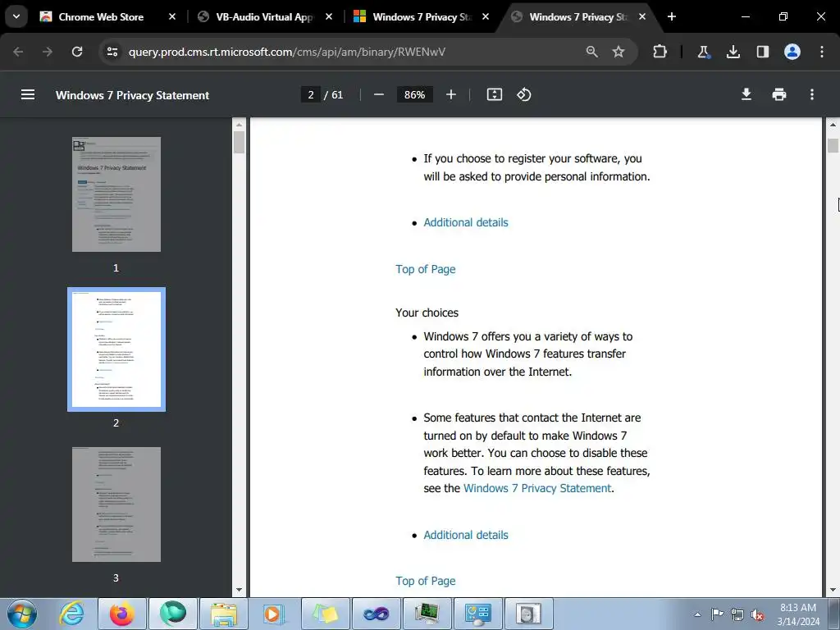The height and width of the screenshot is (630, 840).
Task: Open the Chrome profile avatar
Action: pyautogui.click(x=792, y=52)
